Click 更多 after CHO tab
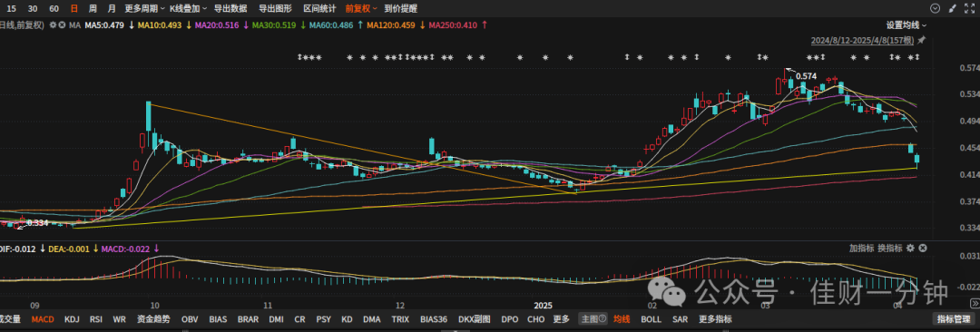 (562, 319)
